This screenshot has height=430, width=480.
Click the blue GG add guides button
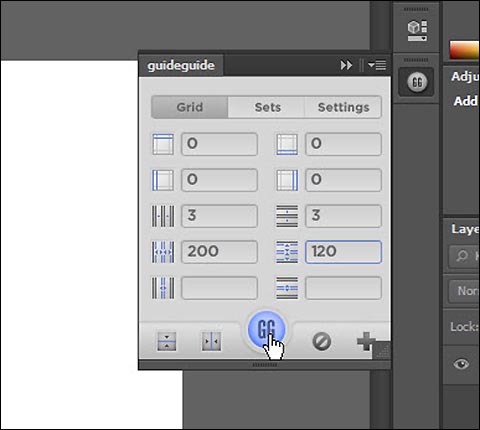[267, 330]
